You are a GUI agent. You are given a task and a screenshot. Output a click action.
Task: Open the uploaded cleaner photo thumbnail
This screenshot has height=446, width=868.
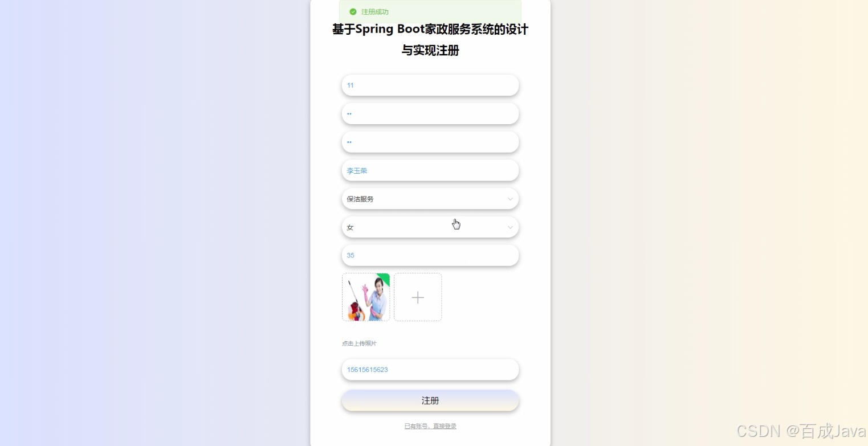click(366, 297)
